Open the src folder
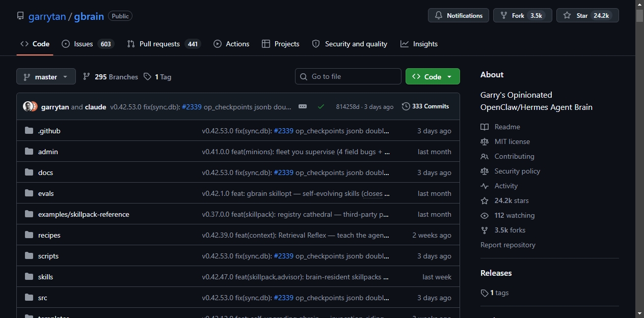Viewport: 644px width, 318px height. (x=43, y=298)
